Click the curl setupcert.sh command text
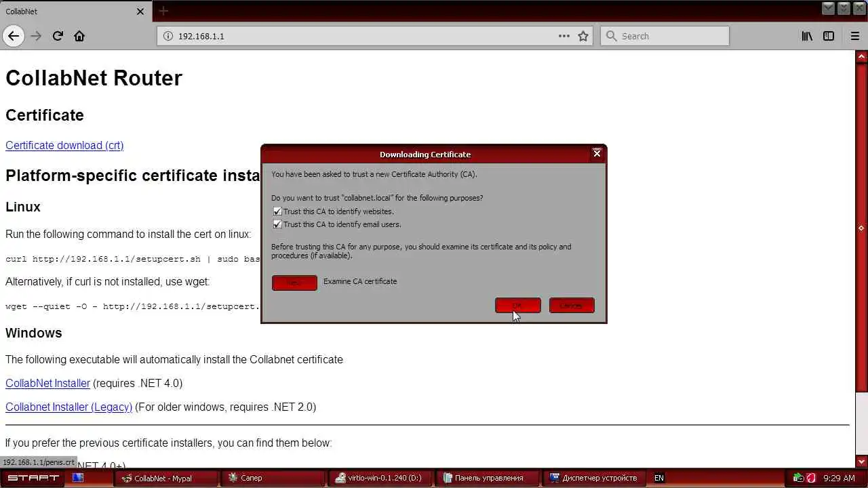The image size is (868, 488). point(133,259)
